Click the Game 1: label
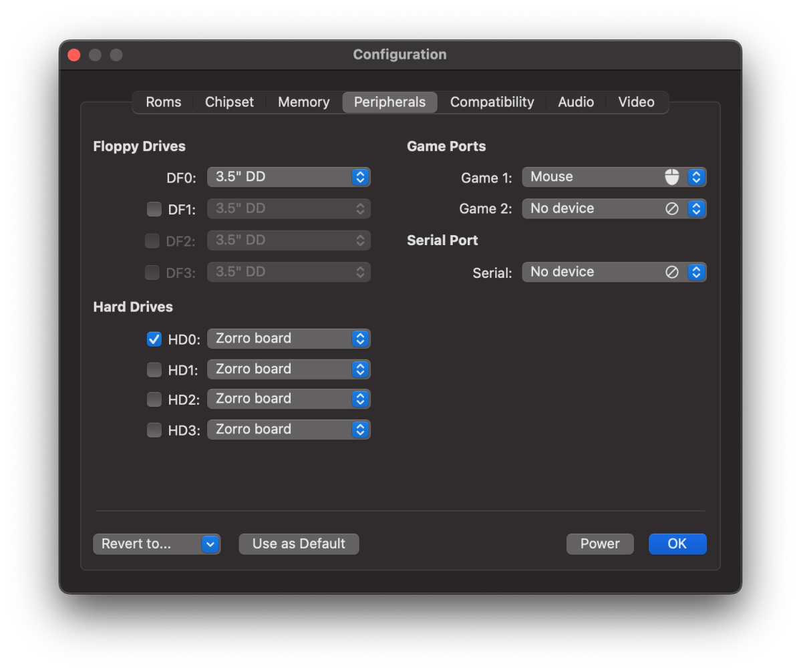801x672 pixels. coord(486,178)
